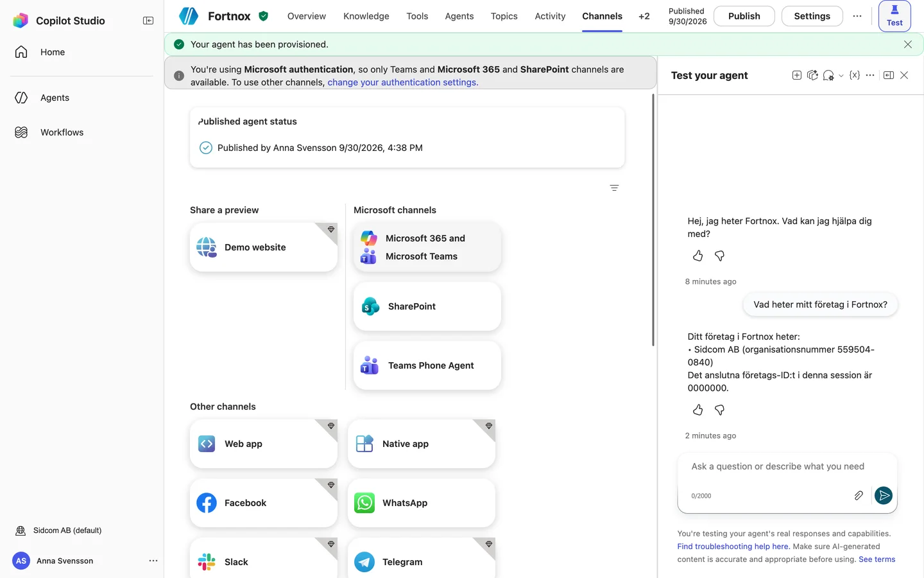The height and width of the screenshot is (578, 924).
Task: Open the Demo website channel card
Action: pyautogui.click(x=264, y=247)
